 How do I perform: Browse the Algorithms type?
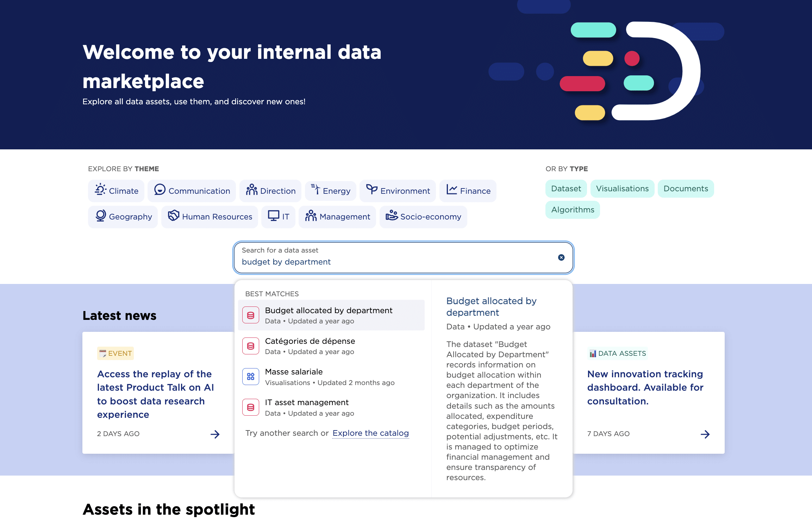[573, 210]
